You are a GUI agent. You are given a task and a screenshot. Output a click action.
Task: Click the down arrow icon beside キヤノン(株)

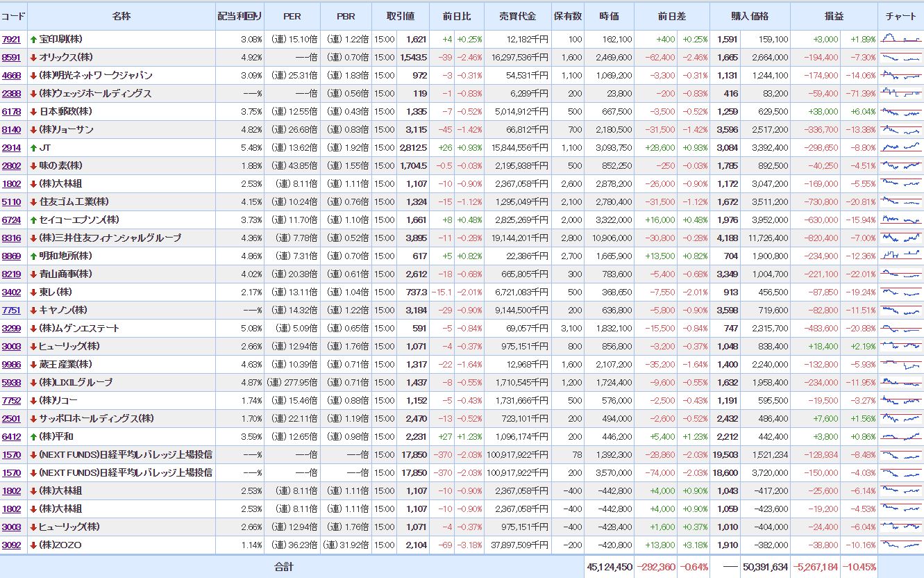tap(33, 311)
